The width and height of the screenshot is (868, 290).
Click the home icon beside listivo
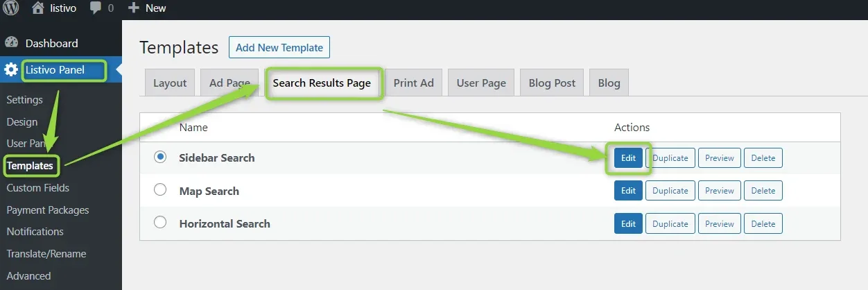point(38,8)
